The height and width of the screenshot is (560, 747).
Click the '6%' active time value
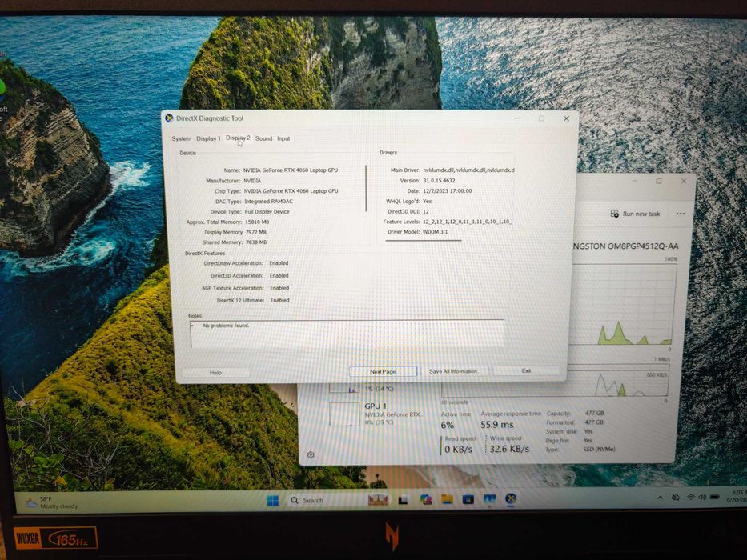pos(448,426)
